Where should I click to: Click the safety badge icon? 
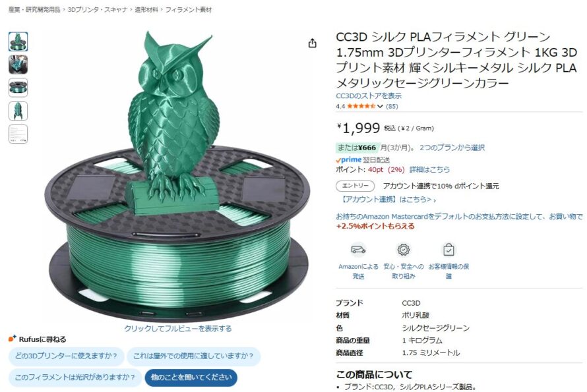[x=403, y=250]
